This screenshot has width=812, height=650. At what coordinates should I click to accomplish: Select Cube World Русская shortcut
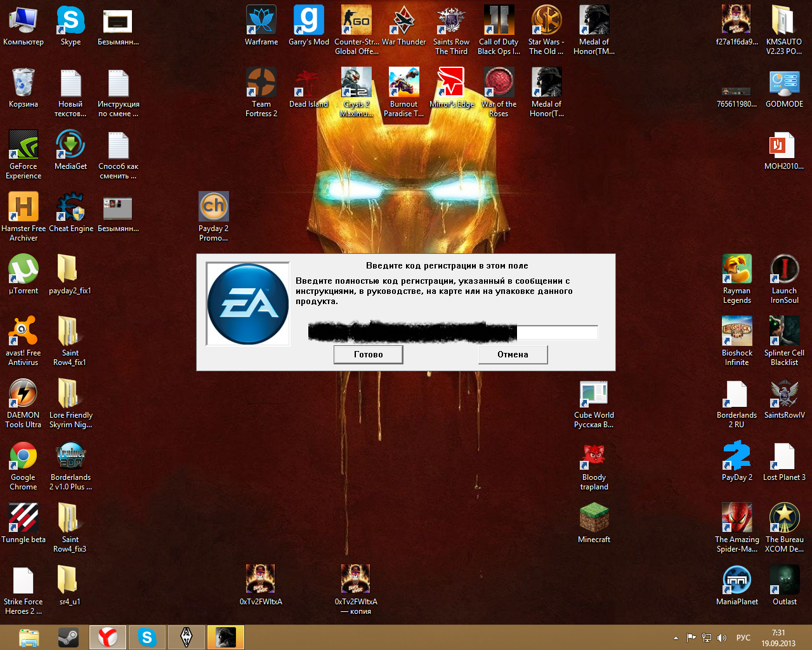[594, 404]
